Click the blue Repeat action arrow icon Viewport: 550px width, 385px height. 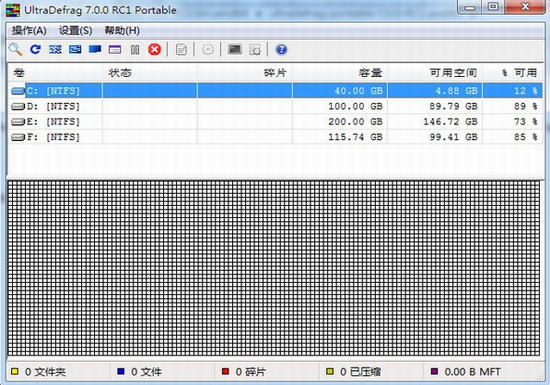(35, 49)
